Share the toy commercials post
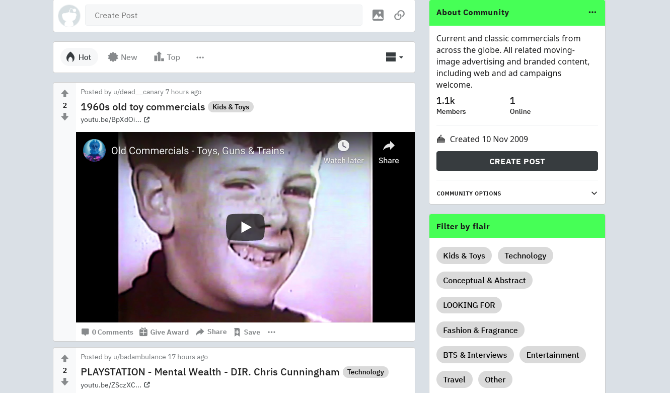Screen dimensions: 670x393 point(211,332)
